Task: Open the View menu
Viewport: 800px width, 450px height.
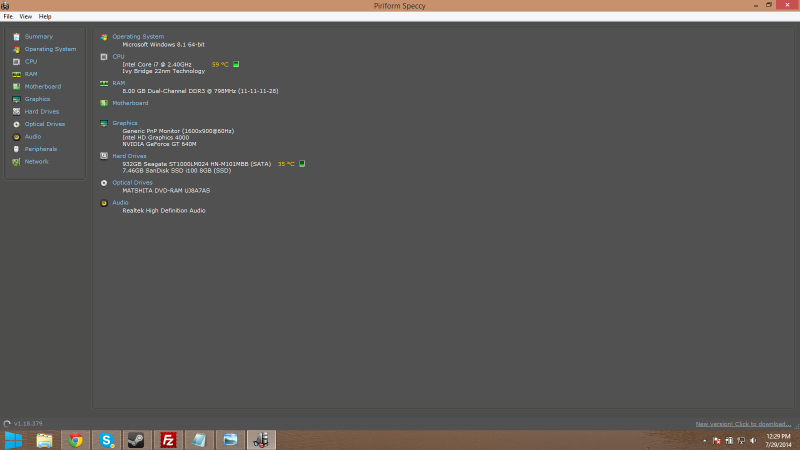Action: 26,16
